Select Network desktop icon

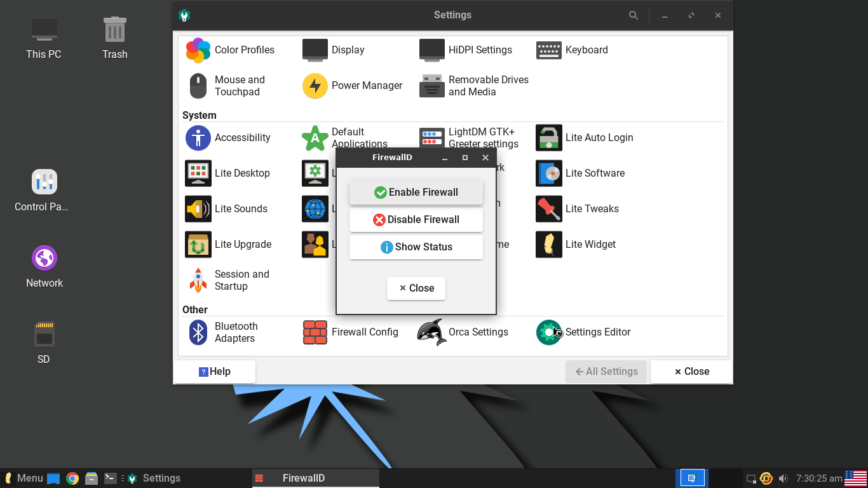[x=44, y=267]
